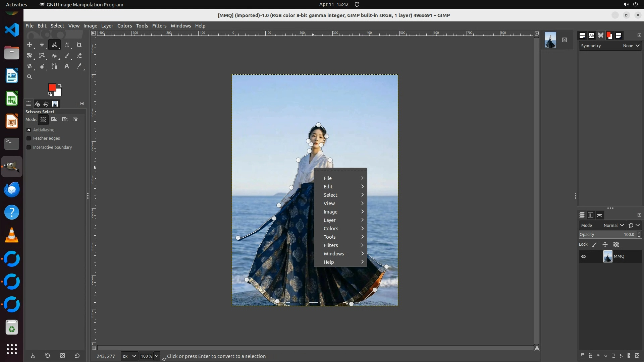Select the Bucket Fill tool
This screenshot has width=644, height=362.
(x=54, y=56)
